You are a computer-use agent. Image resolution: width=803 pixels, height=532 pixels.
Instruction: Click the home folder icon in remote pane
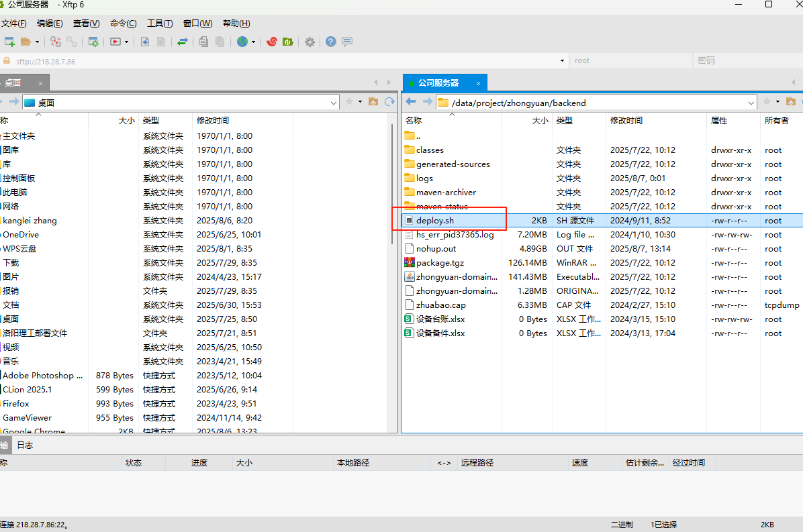pos(791,102)
